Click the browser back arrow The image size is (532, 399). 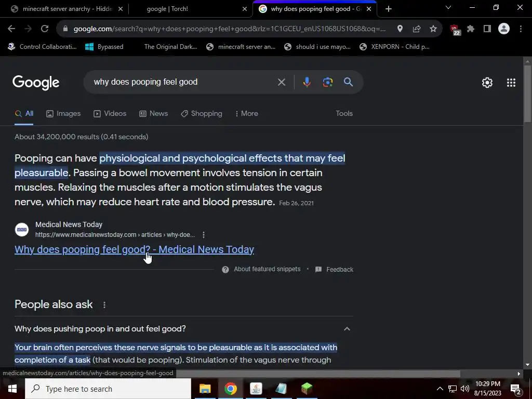point(11,29)
